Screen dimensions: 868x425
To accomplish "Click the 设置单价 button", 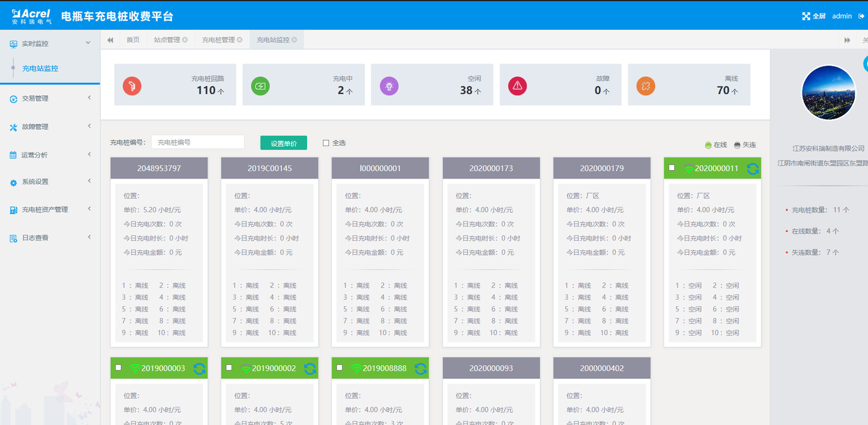I will pos(283,143).
